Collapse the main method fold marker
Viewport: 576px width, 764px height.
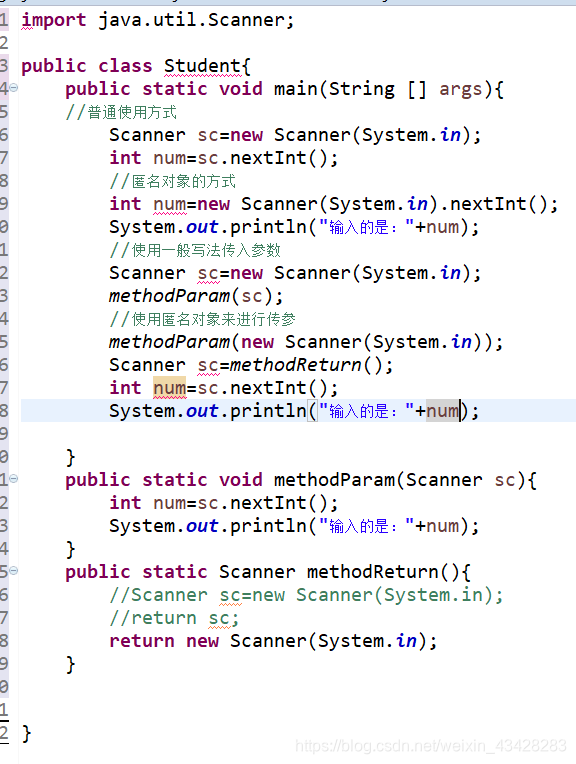point(14,88)
